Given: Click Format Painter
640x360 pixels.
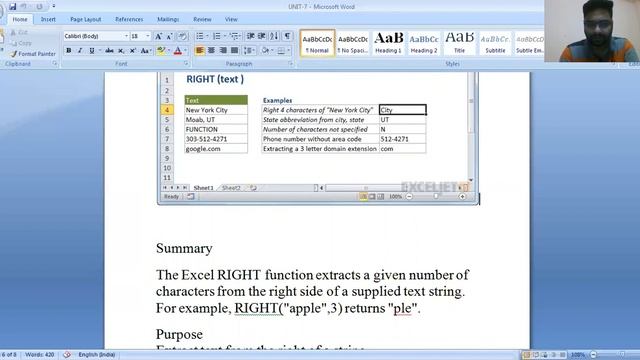Looking at the screenshot, I should pos(33,54).
